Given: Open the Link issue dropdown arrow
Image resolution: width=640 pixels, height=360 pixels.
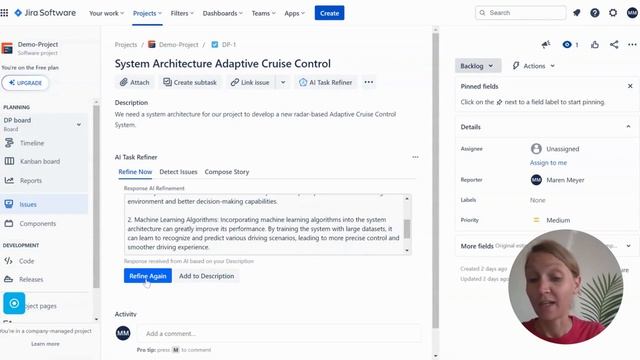Looking at the screenshot, I should 283,82.
